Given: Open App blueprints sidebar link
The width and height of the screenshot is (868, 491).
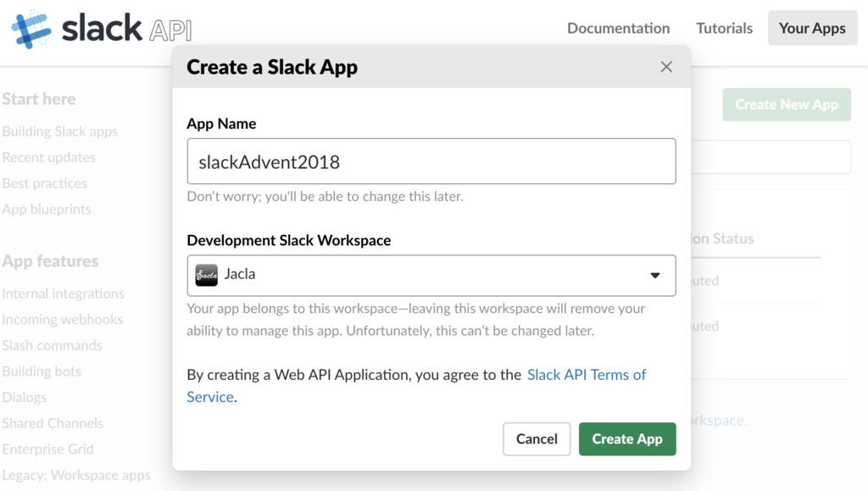Looking at the screenshot, I should click(x=47, y=209).
